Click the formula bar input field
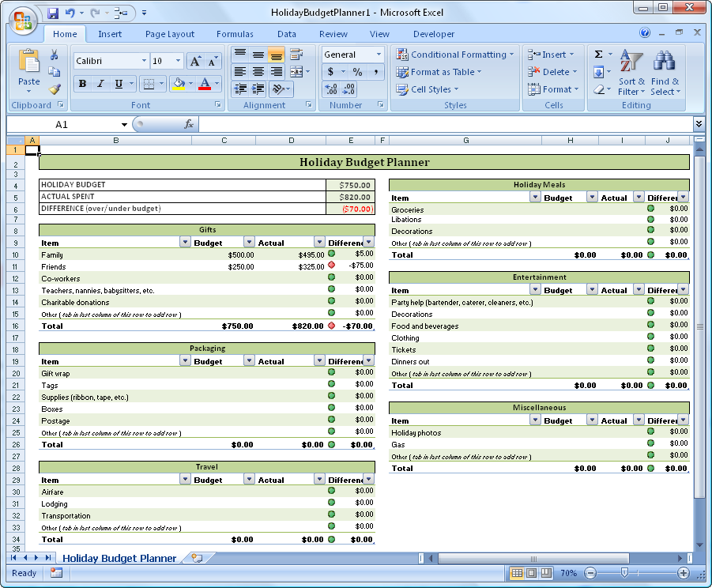This screenshot has width=712, height=588. 445,124
